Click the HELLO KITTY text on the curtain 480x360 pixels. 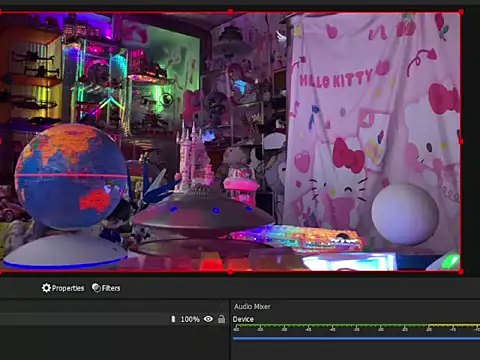(335, 79)
